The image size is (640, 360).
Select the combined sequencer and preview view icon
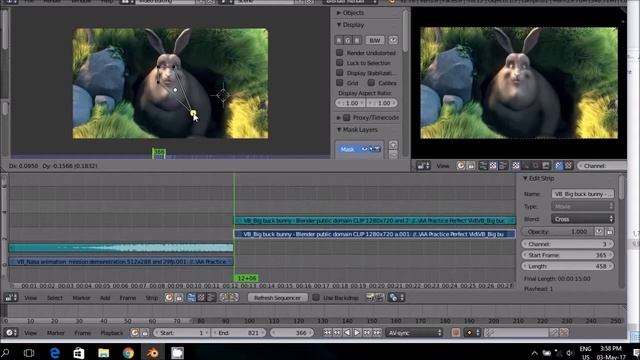click(211, 298)
